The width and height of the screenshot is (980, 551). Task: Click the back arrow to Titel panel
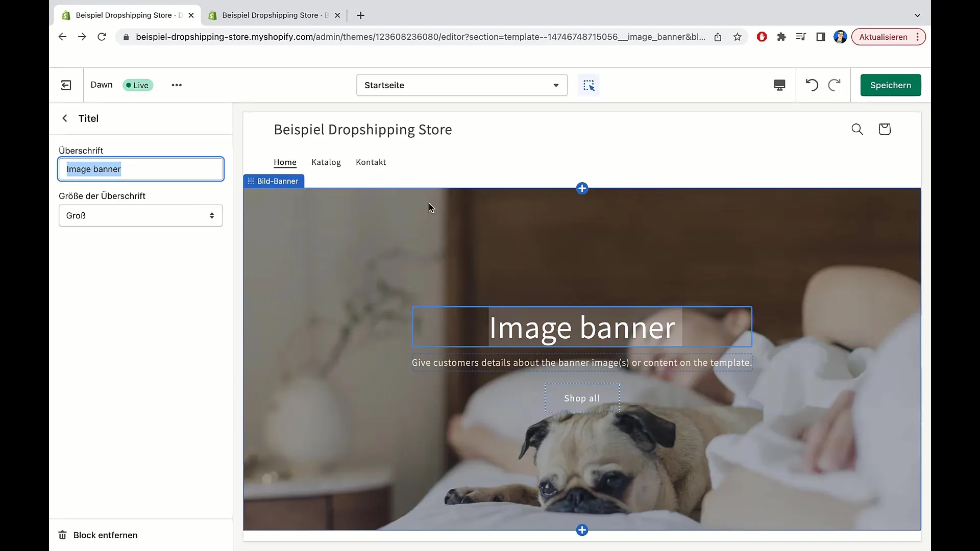tap(65, 118)
